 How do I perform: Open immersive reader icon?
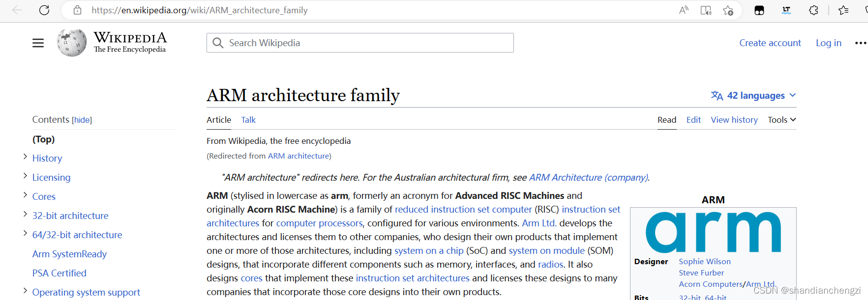706,10
